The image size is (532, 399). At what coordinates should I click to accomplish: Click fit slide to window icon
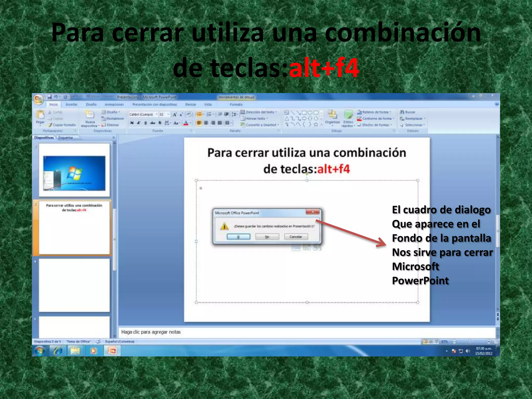coord(496,342)
